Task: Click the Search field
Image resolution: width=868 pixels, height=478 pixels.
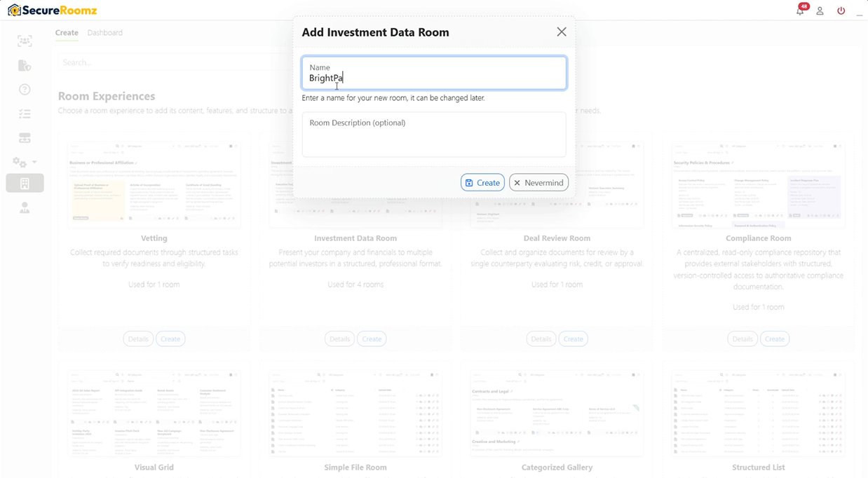Action: click(175, 62)
